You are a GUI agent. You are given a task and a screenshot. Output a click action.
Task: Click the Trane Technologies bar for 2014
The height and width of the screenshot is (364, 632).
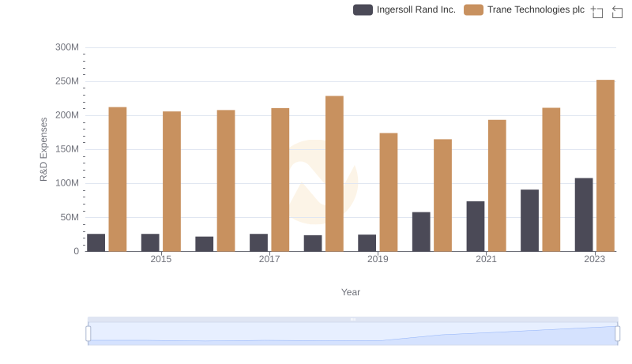click(118, 179)
